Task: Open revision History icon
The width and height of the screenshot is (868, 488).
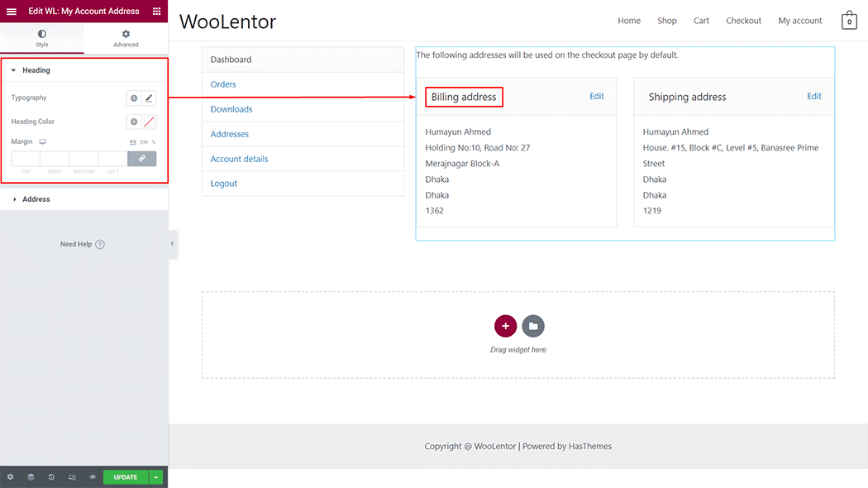Action: 51,477
